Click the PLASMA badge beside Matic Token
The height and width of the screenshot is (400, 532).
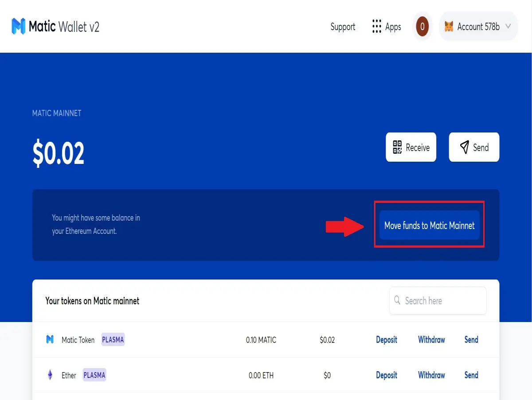113,340
